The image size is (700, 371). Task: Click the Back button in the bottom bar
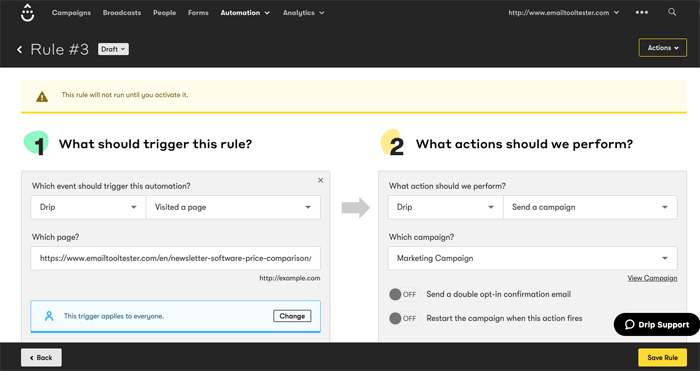click(41, 358)
